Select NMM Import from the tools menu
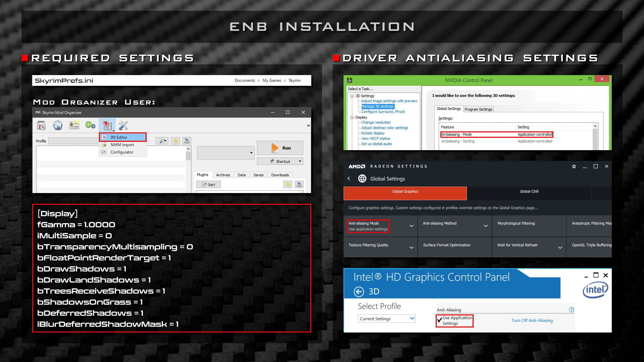The height and width of the screenshot is (362, 644). pyautogui.click(x=123, y=145)
